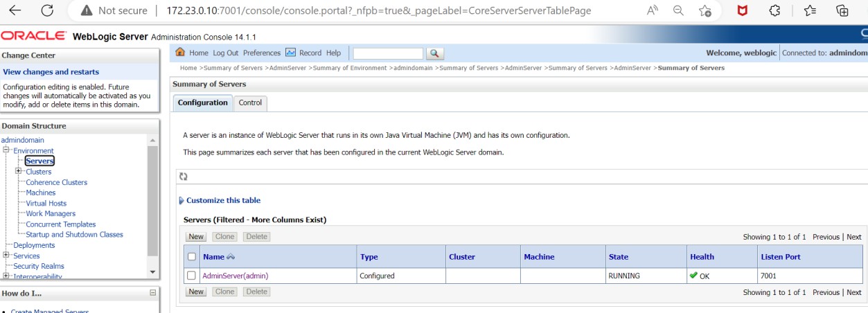Click green OK health checkmark

693,275
